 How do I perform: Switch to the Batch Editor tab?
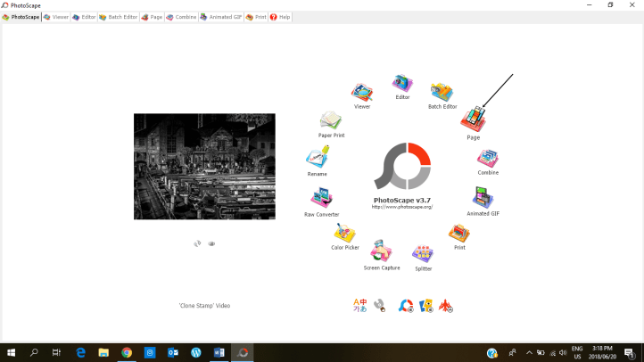tap(119, 17)
